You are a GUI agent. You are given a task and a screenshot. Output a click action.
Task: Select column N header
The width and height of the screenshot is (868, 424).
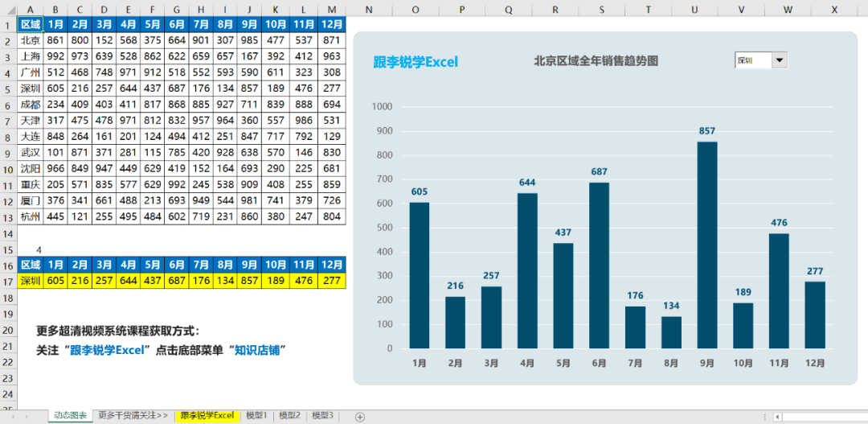(x=369, y=8)
